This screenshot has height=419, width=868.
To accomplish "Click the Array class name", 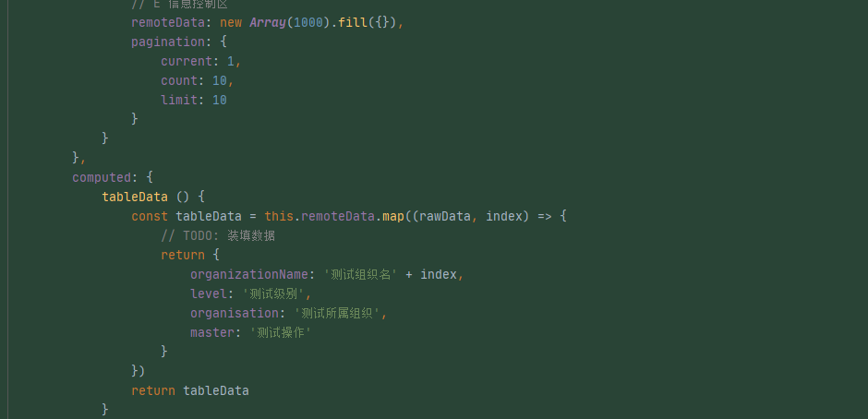I will point(268,22).
